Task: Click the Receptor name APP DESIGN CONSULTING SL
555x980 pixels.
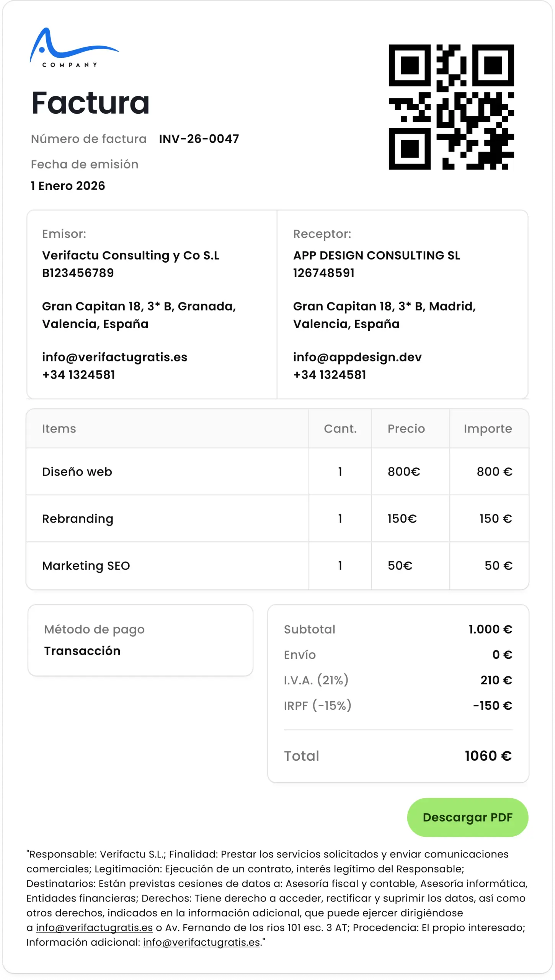Action: tap(376, 255)
